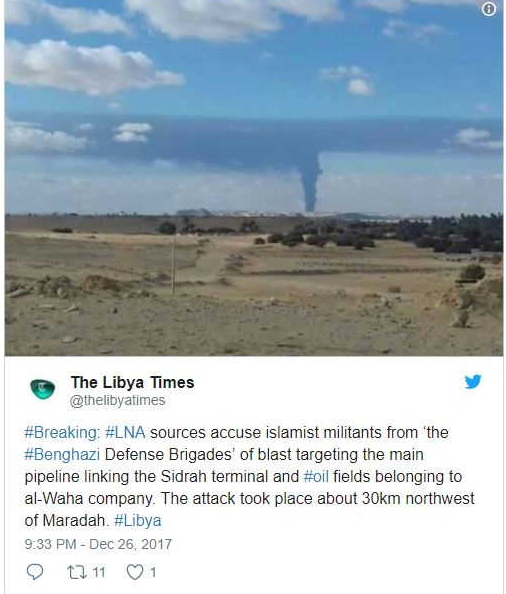Open the smoke column photo
Viewport: 506px width, 594px height.
(x=254, y=178)
